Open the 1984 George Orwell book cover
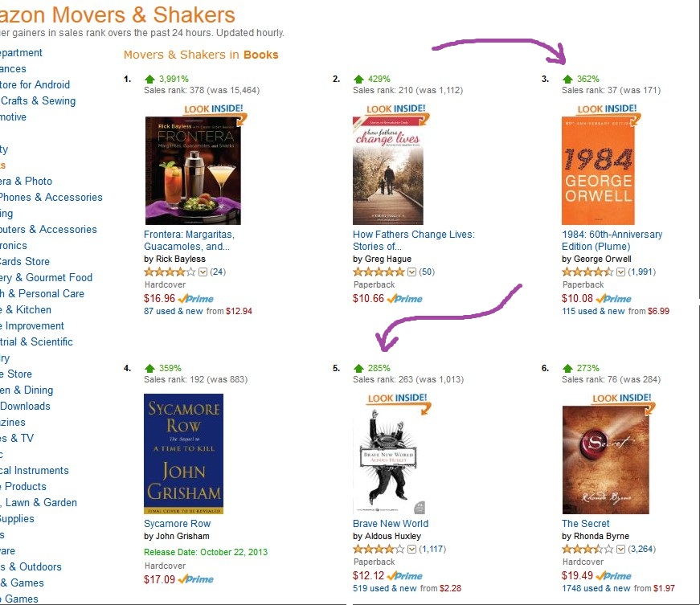Image resolution: width=700 pixels, height=605 pixels. click(598, 170)
